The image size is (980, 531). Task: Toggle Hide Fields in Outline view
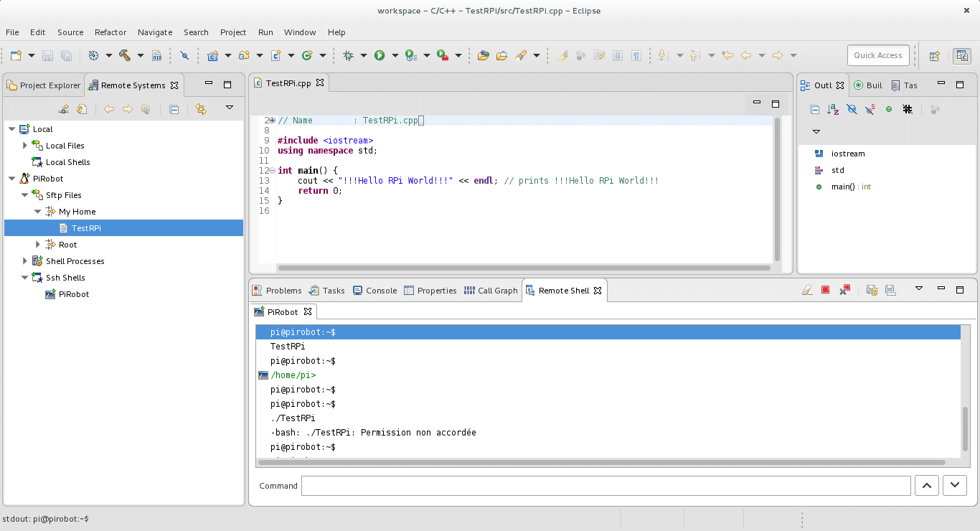(852, 109)
